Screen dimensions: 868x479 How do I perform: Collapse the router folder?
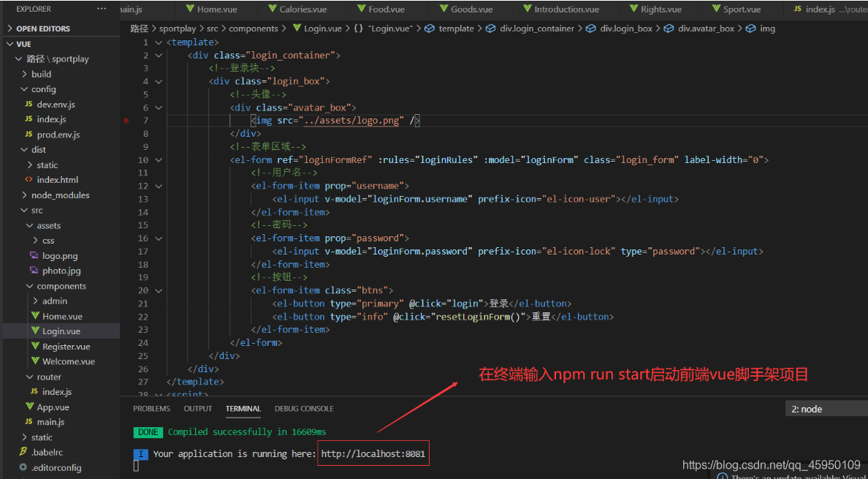point(30,377)
